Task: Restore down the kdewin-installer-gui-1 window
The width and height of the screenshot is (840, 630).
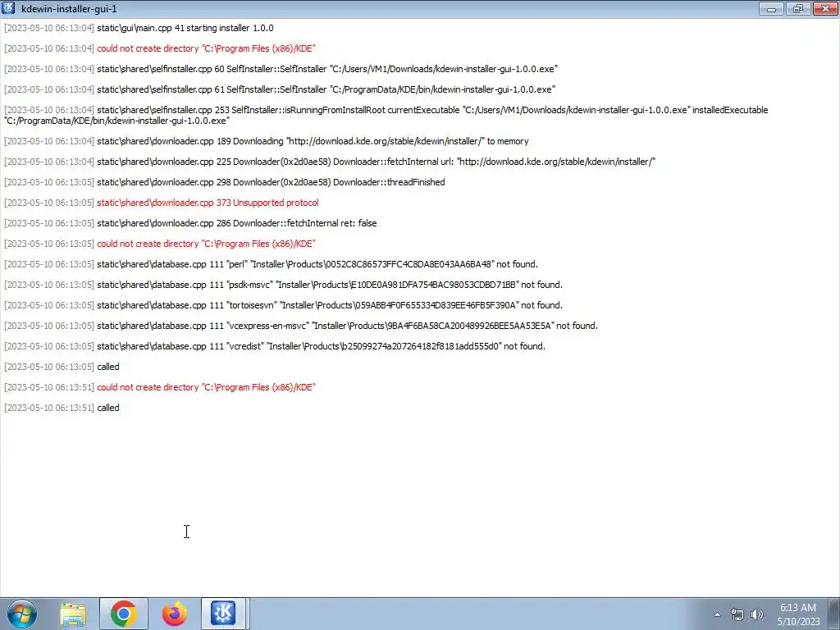Action: pyautogui.click(x=798, y=8)
